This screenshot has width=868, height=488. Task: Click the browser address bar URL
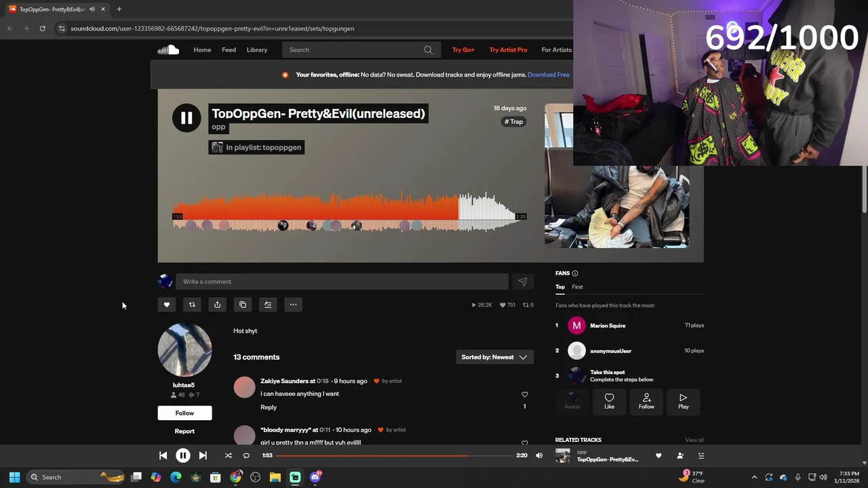pyautogui.click(x=212, y=28)
